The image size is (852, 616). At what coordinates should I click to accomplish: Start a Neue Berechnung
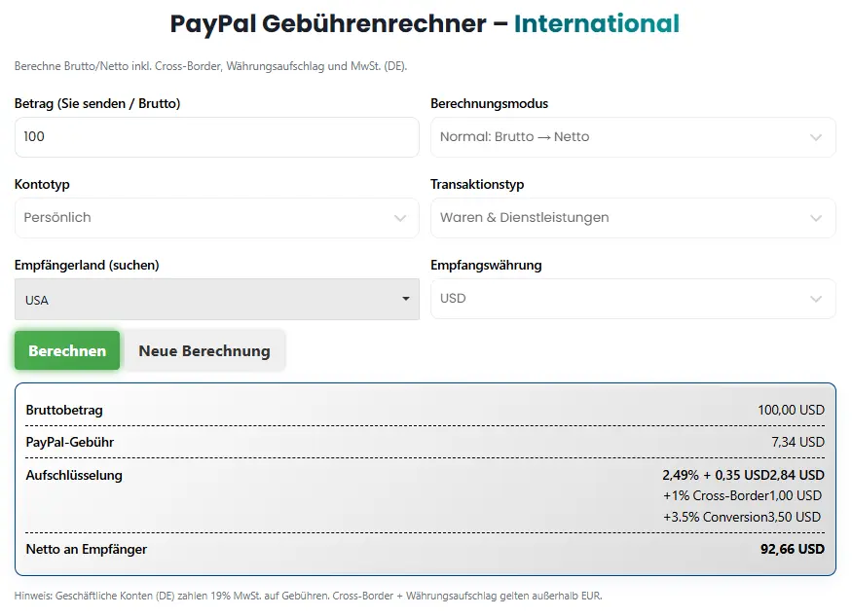coord(204,350)
